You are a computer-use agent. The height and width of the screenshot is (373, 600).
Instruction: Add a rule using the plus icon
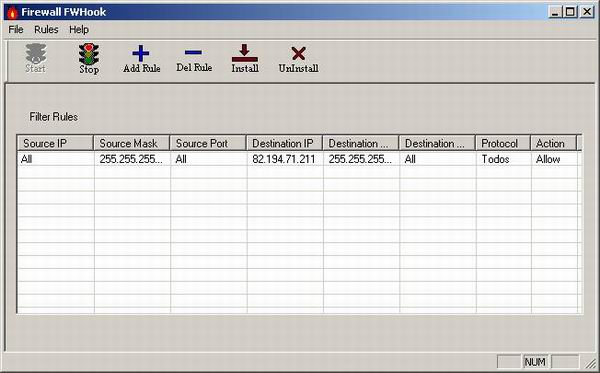point(141,59)
